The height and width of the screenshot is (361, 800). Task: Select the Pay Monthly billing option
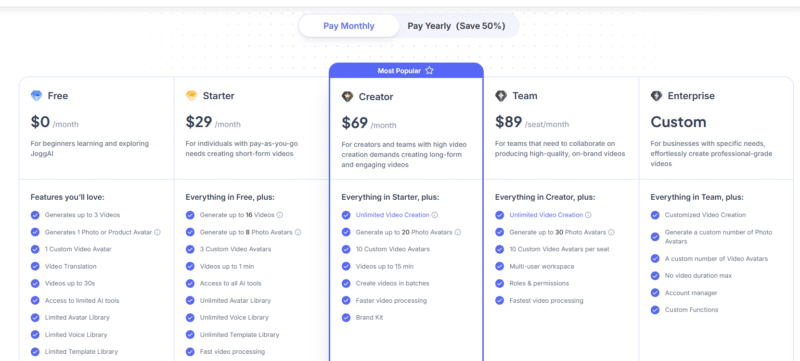348,26
